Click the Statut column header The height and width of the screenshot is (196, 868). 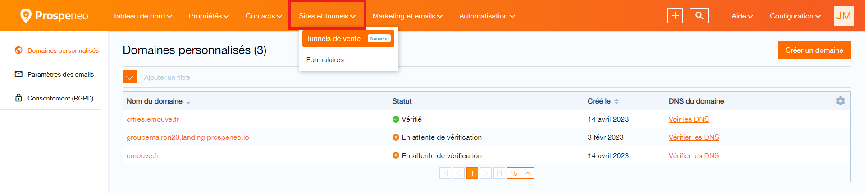click(402, 101)
